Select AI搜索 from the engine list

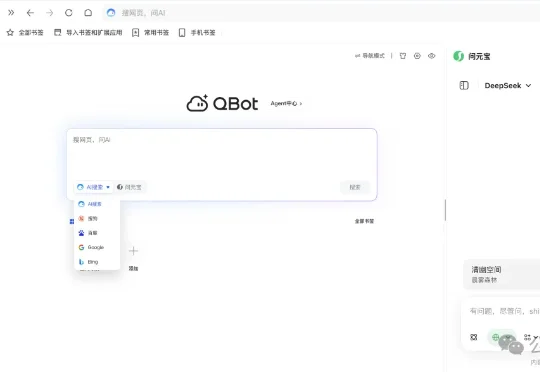pyautogui.click(x=97, y=204)
